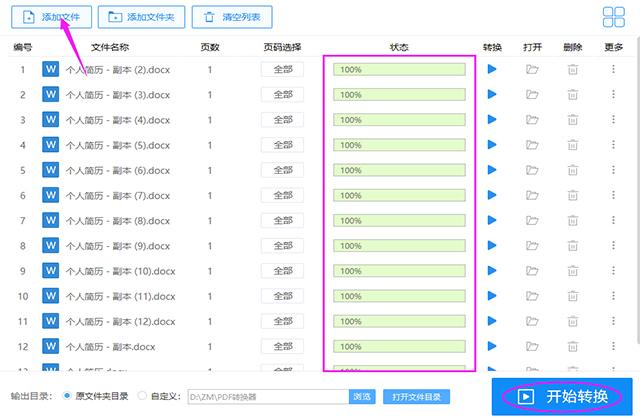This screenshot has width=640, height=420.
Task: Click the 状态 column header
Action: pyautogui.click(x=399, y=47)
